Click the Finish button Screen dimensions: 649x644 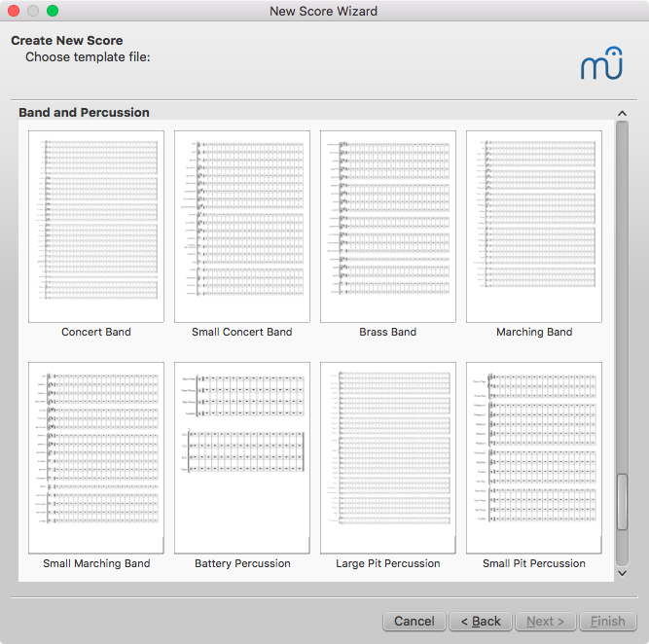tap(608, 622)
